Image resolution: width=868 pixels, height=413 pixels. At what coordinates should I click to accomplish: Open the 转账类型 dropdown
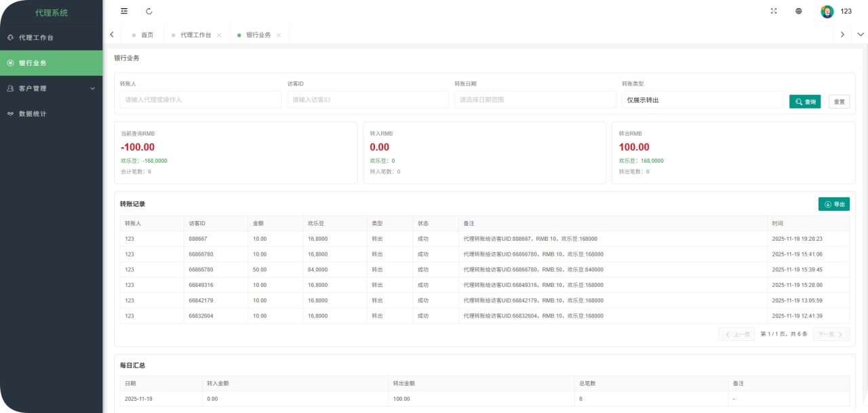(702, 100)
